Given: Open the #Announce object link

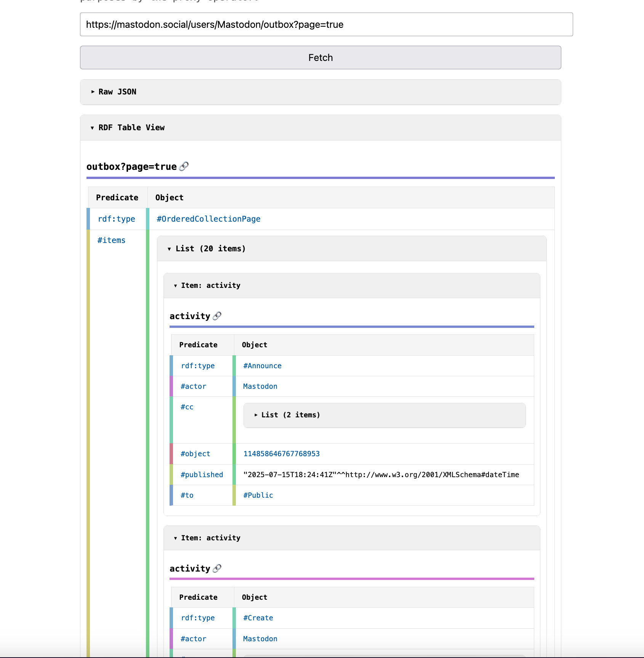Looking at the screenshot, I should tap(262, 366).
